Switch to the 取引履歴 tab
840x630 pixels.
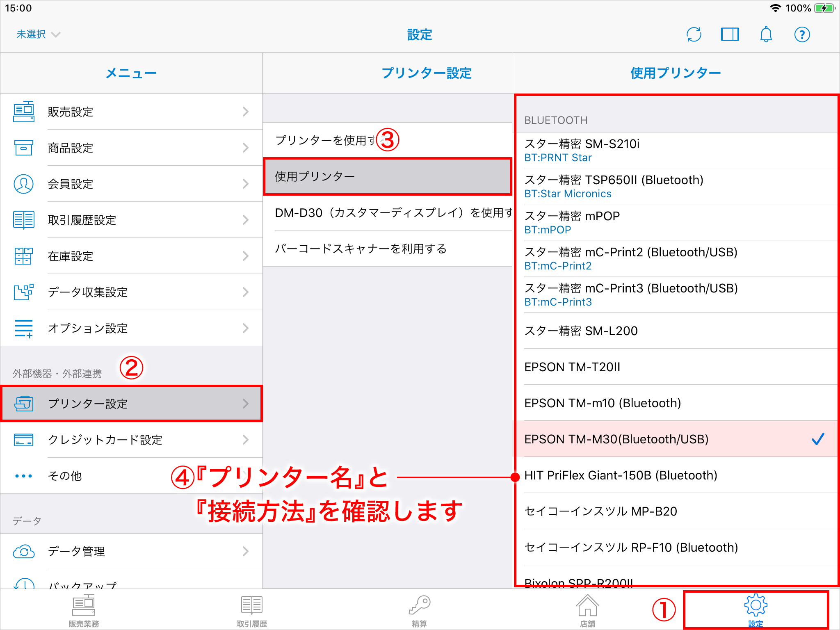tap(252, 610)
